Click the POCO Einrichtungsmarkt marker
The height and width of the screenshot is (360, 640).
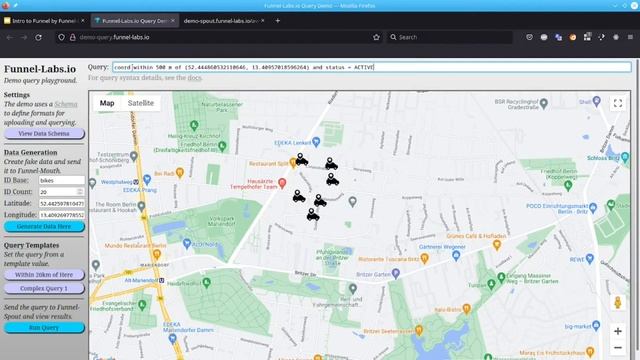pyautogui.click(x=593, y=208)
